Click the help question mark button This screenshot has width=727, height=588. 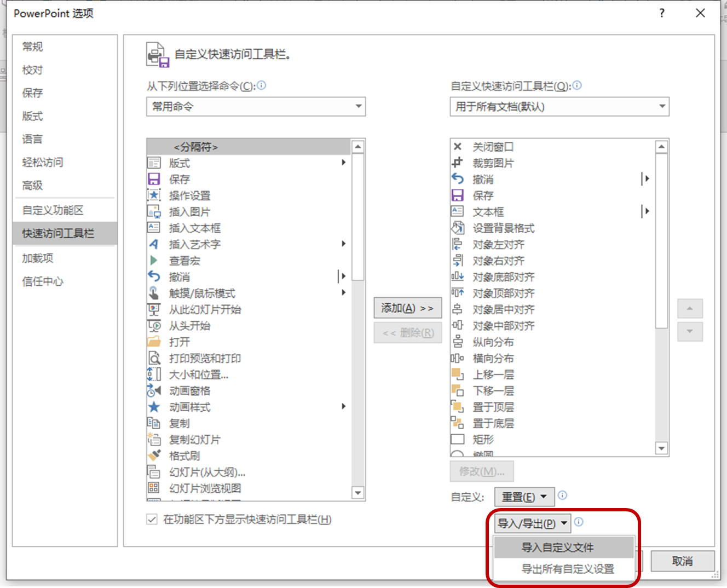662,13
